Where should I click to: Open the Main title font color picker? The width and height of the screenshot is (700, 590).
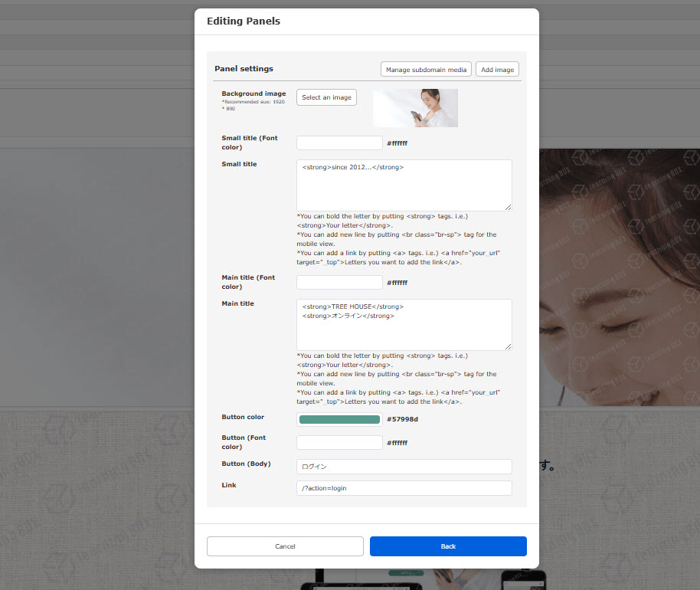339,283
